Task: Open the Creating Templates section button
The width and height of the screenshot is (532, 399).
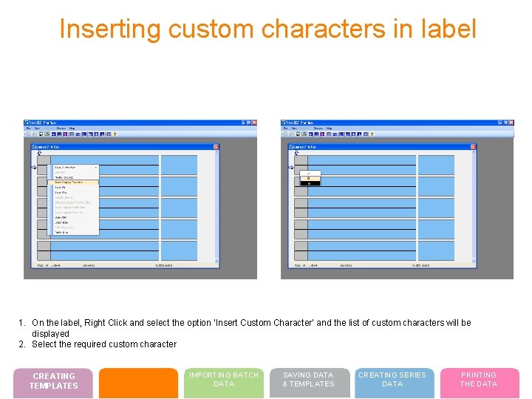Action: click(x=53, y=383)
